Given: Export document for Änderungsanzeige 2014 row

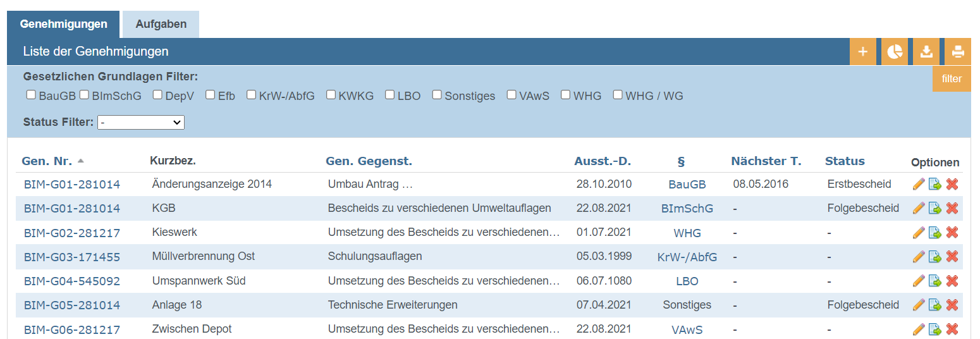Looking at the screenshot, I should pos(935,184).
